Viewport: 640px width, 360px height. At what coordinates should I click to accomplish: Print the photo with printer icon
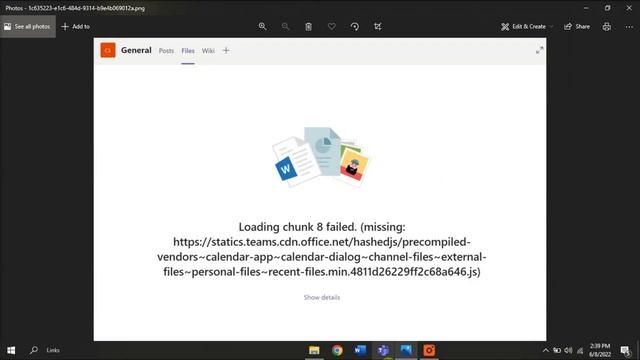point(607,27)
